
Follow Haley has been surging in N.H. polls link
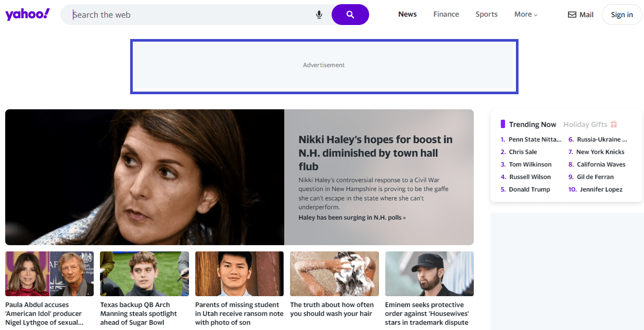click(352, 218)
